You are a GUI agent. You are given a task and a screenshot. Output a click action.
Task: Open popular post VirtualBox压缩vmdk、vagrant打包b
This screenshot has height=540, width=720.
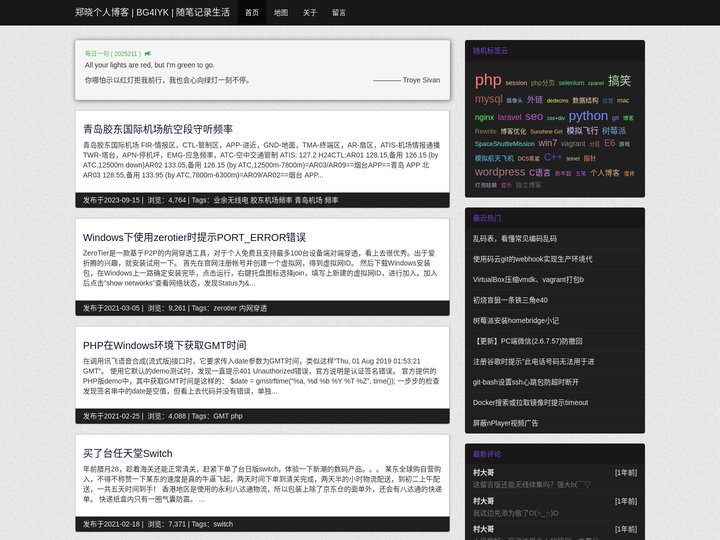(x=528, y=280)
